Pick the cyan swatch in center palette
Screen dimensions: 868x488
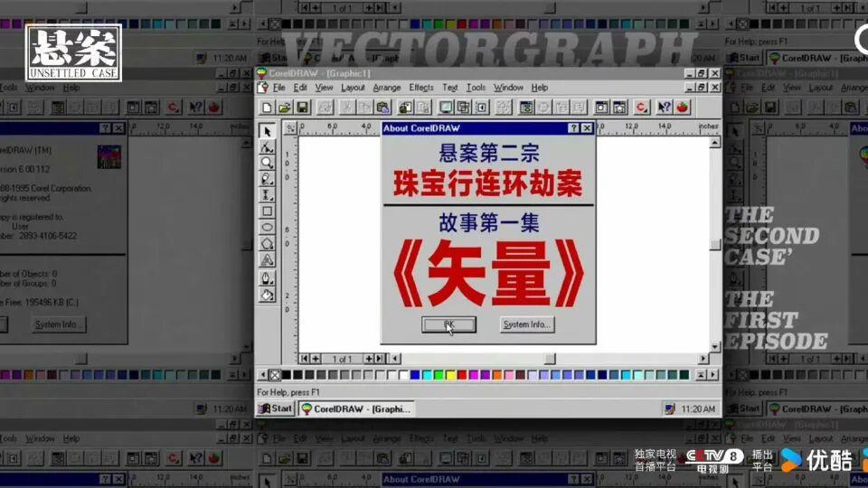click(427, 375)
